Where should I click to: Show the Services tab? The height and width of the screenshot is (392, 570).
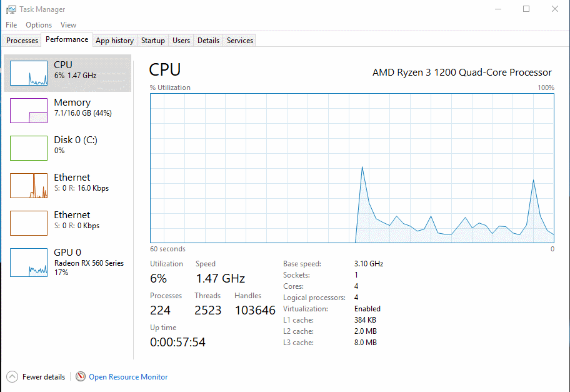coord(240,41)
